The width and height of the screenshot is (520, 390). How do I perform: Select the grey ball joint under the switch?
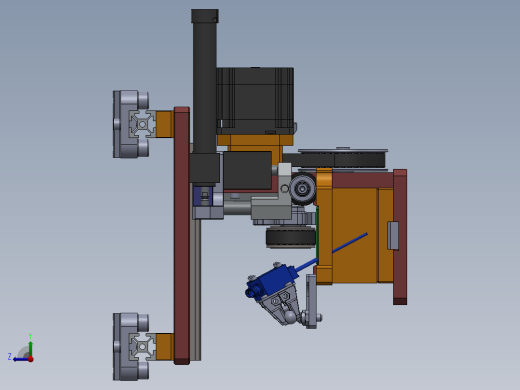point(289,316)
